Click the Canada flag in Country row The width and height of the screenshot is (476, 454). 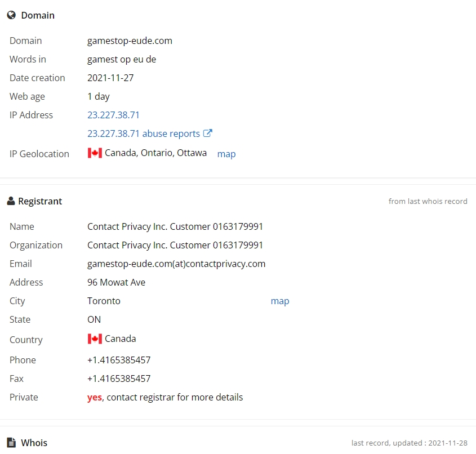[95, 339]
